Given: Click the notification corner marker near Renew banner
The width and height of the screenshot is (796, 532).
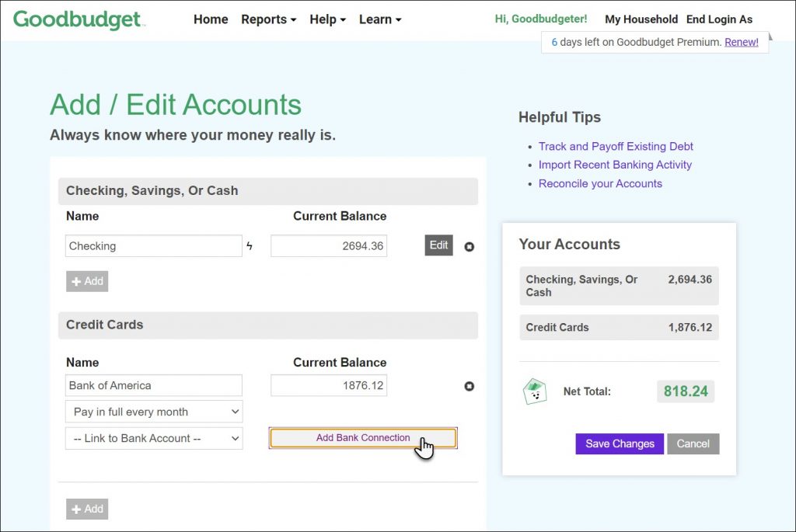Looking at the screenshot, I should click(x=770, y=35).
